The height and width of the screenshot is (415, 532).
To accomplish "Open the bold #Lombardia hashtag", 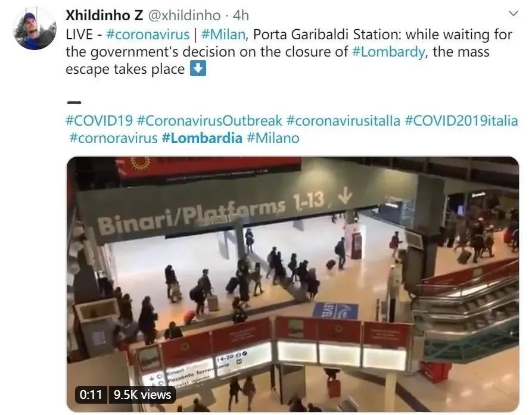I will [202, 138].
